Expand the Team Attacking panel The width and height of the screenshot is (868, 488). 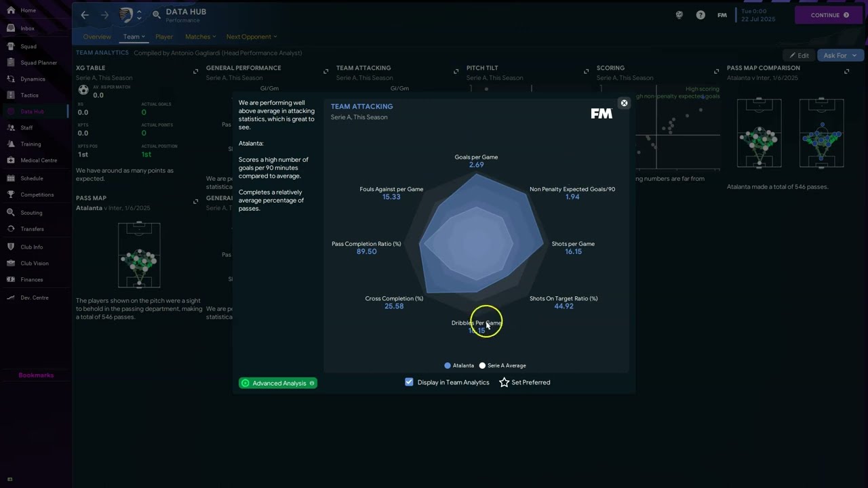tap(456, 71)
